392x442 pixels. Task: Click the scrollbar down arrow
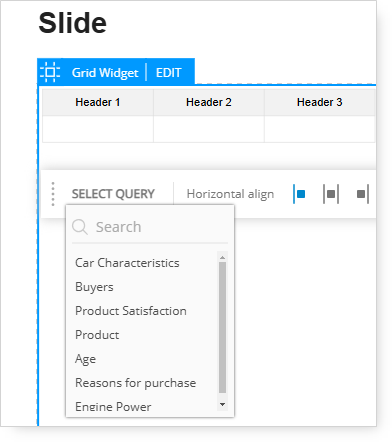tap(222, 404)
